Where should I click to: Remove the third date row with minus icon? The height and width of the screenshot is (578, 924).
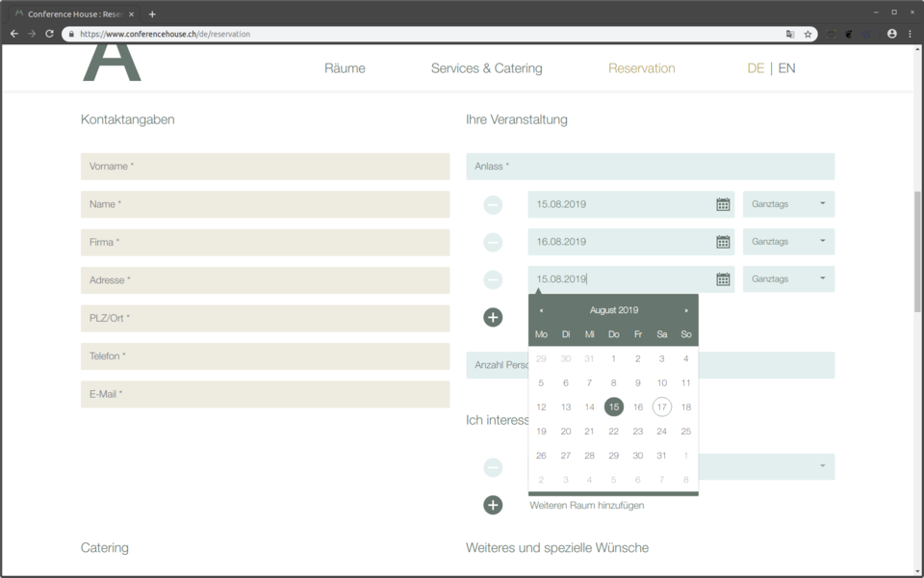tap(493, 279)
